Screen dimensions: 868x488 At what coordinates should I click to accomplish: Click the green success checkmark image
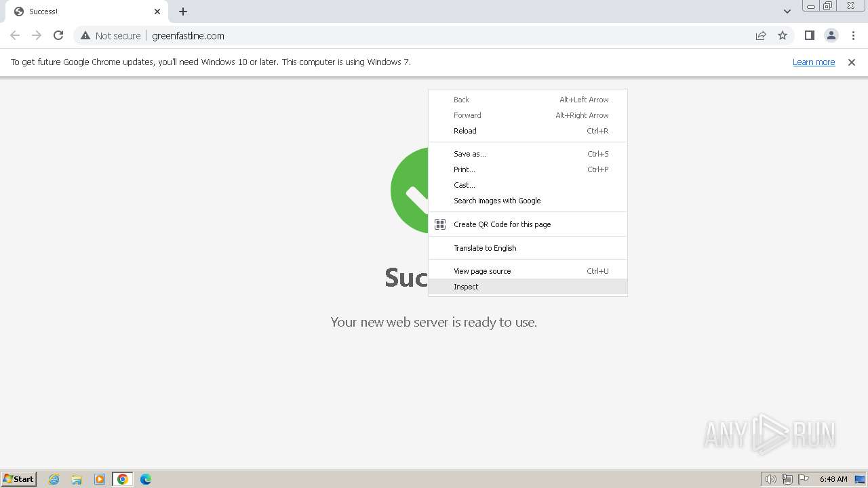coord(410,190)
